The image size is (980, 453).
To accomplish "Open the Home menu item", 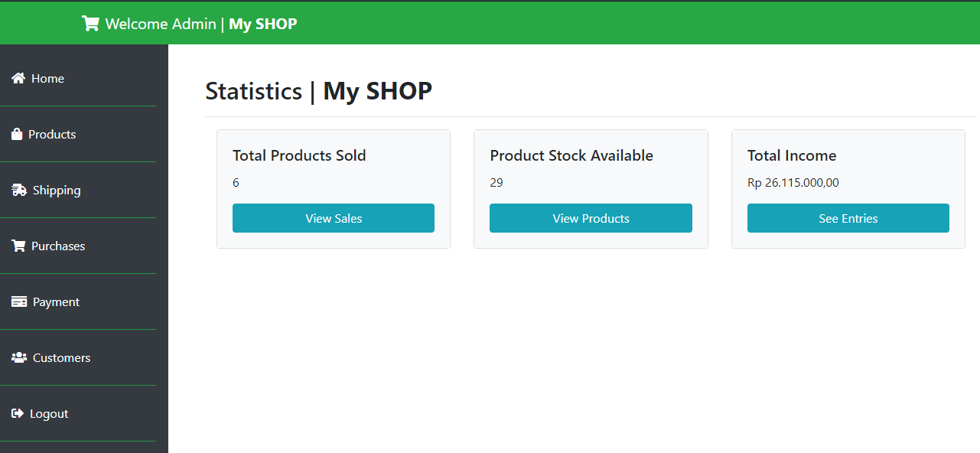I will coord(47,78).
